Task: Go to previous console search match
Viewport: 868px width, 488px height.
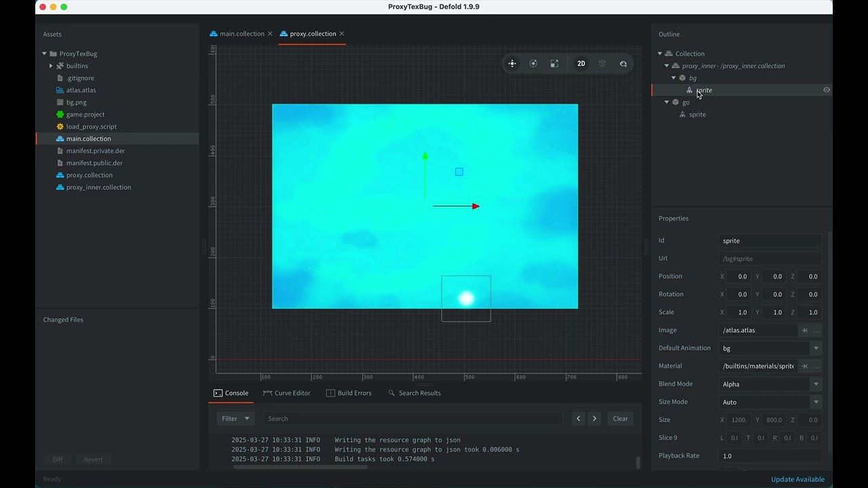Action: (x=578, y=419)
